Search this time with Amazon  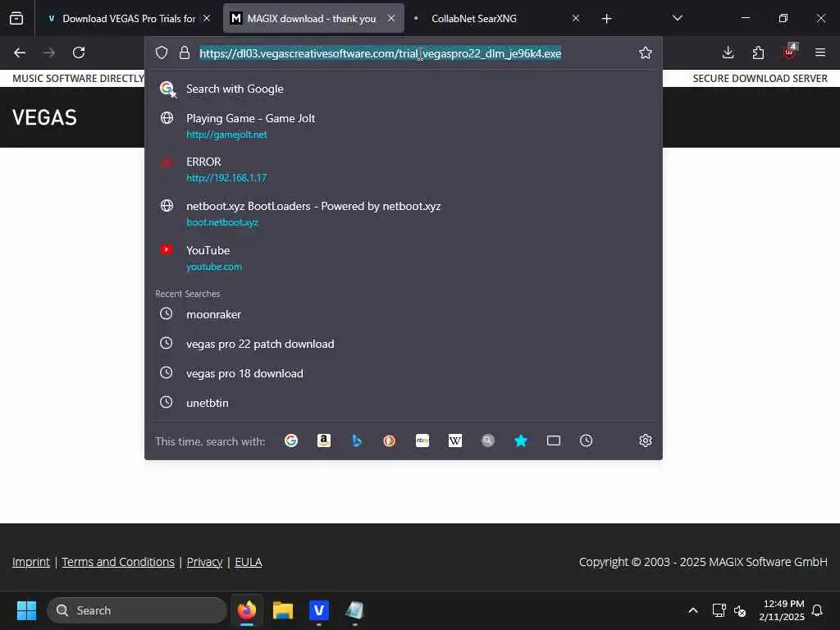click(324, 441)
